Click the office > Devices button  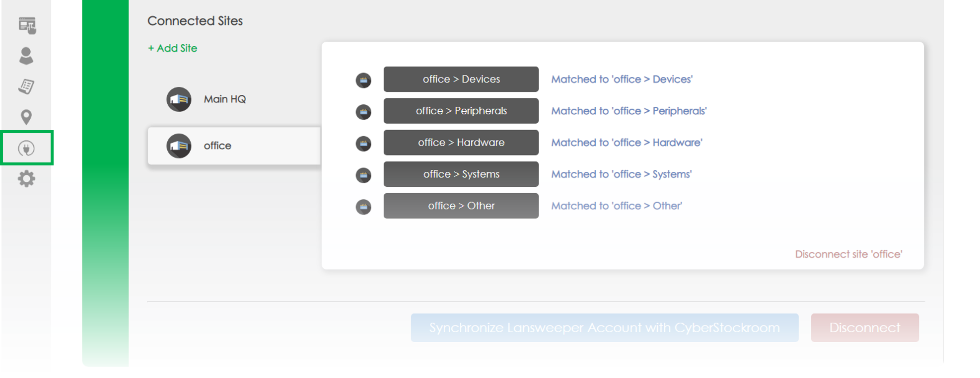point(461,79)
